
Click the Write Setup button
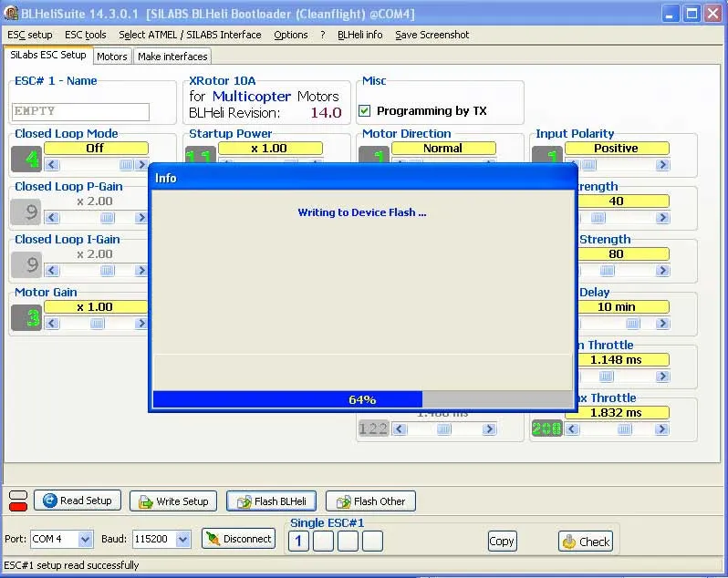click(x=172, y=501)
